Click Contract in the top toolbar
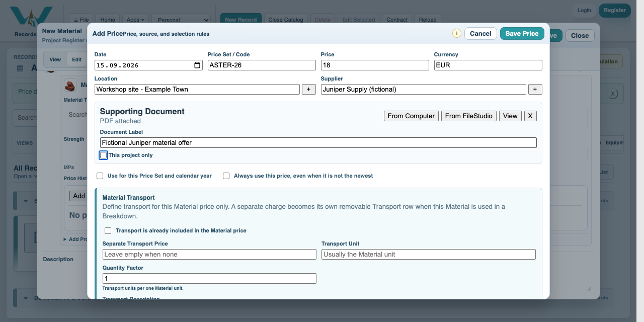This screenshot has height=322, width=644. click(397, 20)
